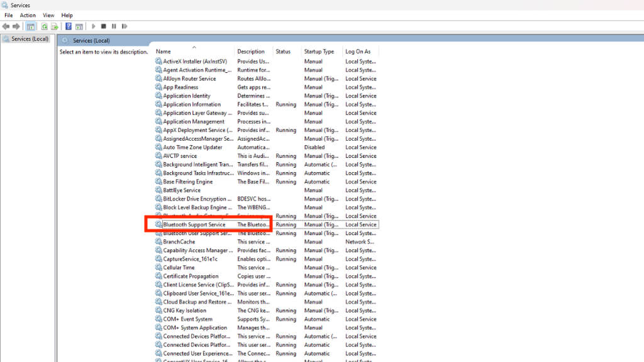Open the Action menu

click(x=28, y=15)
